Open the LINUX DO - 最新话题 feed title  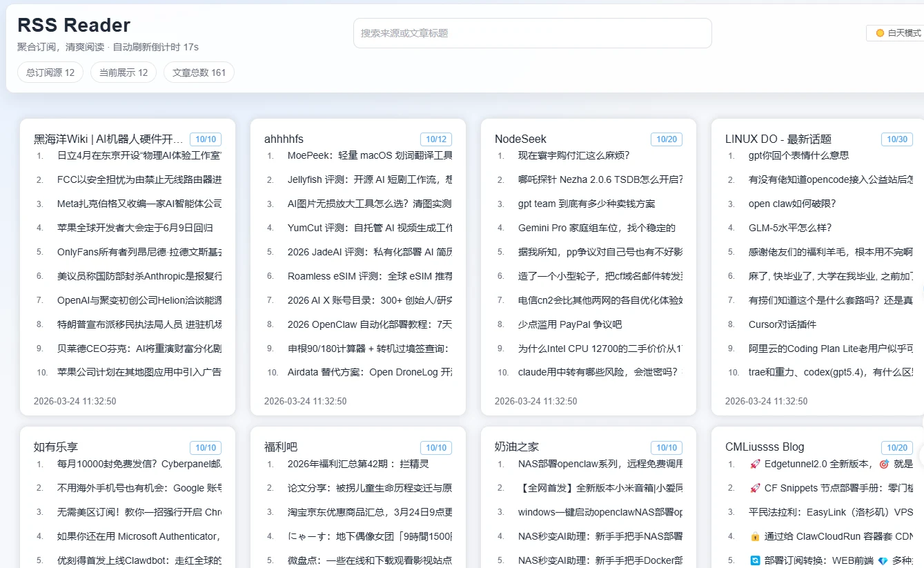(x=778, y=139)
